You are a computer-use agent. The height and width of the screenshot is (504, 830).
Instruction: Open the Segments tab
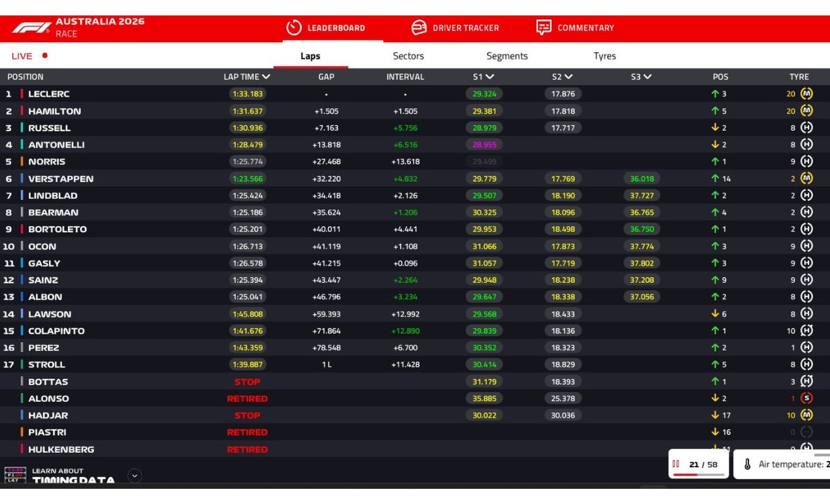pyautogui.click(x=507, y=56)
